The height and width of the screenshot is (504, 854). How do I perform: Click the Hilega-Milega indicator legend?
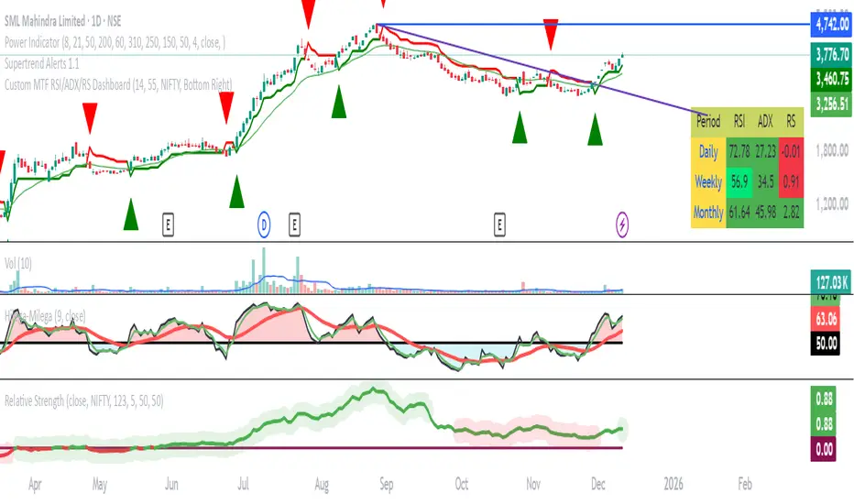pos(45,316)
